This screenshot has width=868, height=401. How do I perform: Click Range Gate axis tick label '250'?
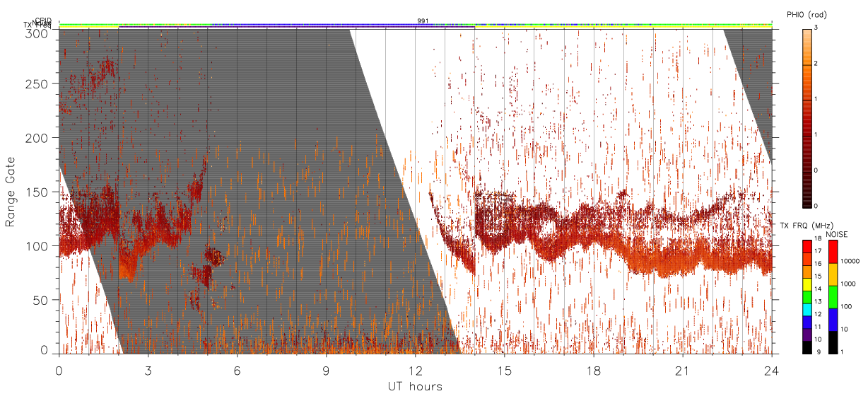tap(37, 84)
